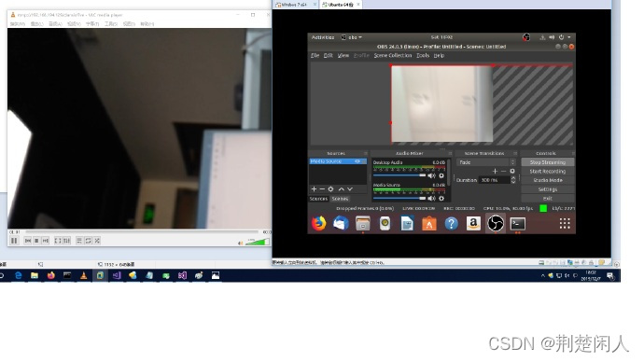The width and height of the screenshot is (644, 362).
Task: Stop VLC playback with the stop button
Action: click(36, 241)
